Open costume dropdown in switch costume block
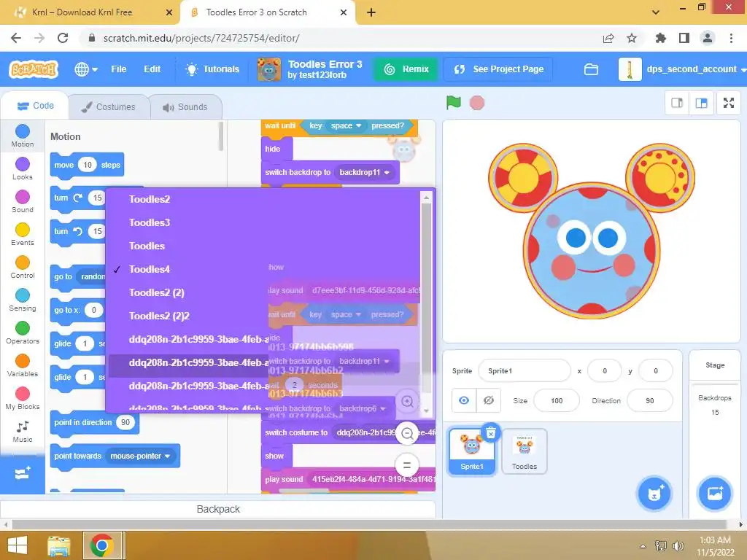747x560 pixels. click(384, 432)
